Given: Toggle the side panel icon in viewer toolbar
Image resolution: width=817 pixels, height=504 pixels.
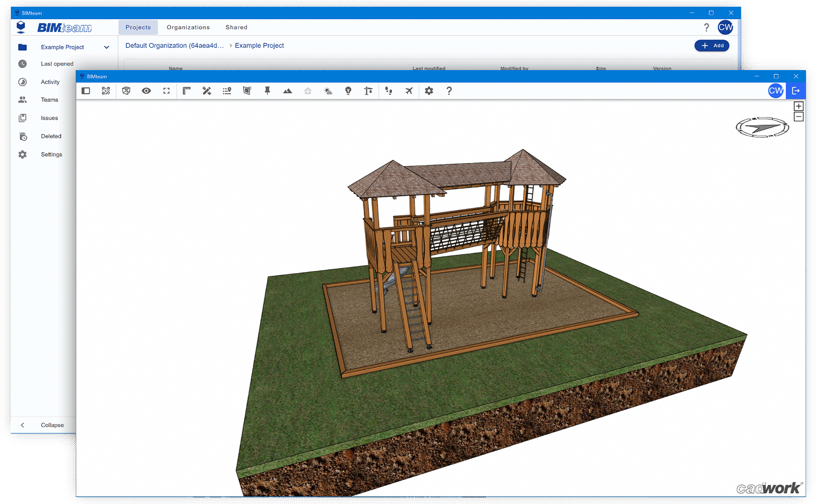Looking at the screenshot, I should (86, 91).
